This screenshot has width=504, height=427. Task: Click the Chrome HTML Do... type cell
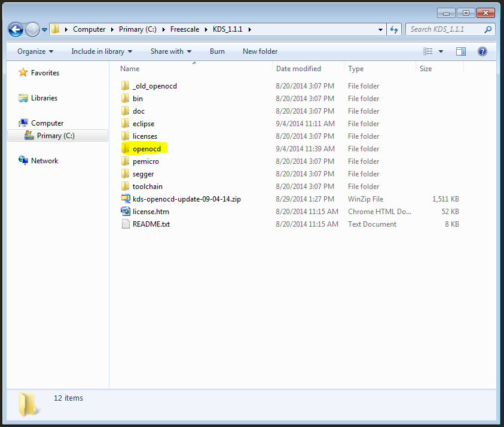(380, 212)
